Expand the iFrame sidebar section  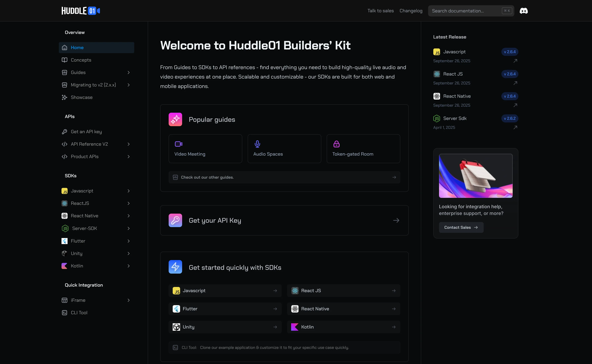tap(129, 300)
